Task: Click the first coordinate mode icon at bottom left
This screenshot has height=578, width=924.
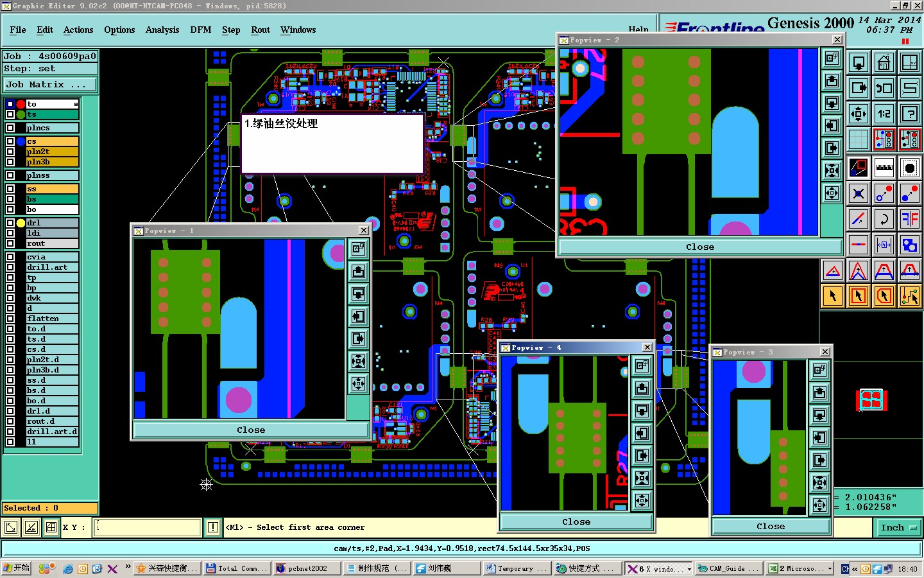Action: click(11, 527)
